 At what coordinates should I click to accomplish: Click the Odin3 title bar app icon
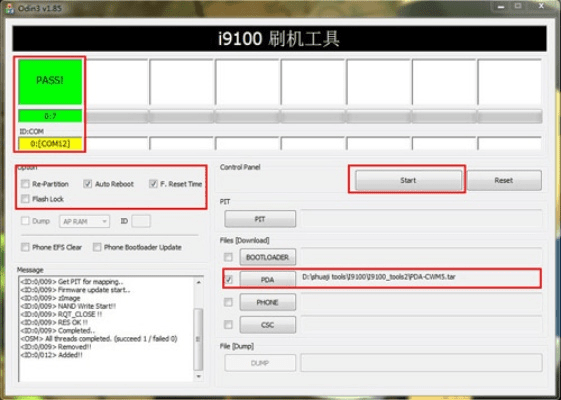pyautogui.click(x=10, y=9)
